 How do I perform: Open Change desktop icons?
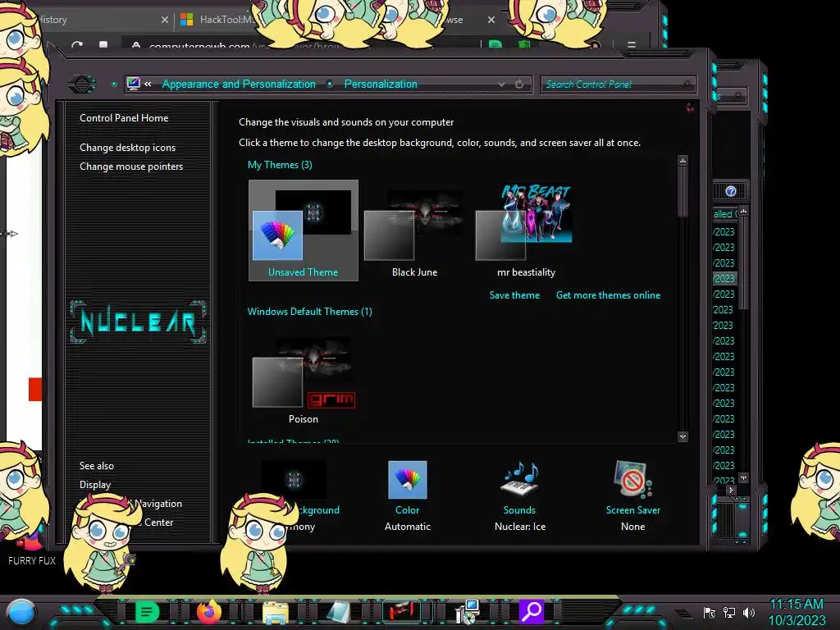[127, 148]
